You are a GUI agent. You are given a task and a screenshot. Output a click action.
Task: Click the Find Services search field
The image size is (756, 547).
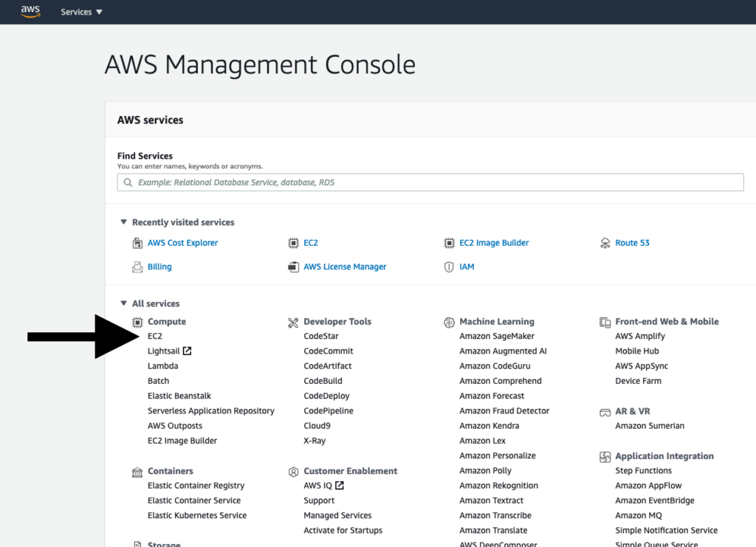pyautogui.click(x=430, y=182)
